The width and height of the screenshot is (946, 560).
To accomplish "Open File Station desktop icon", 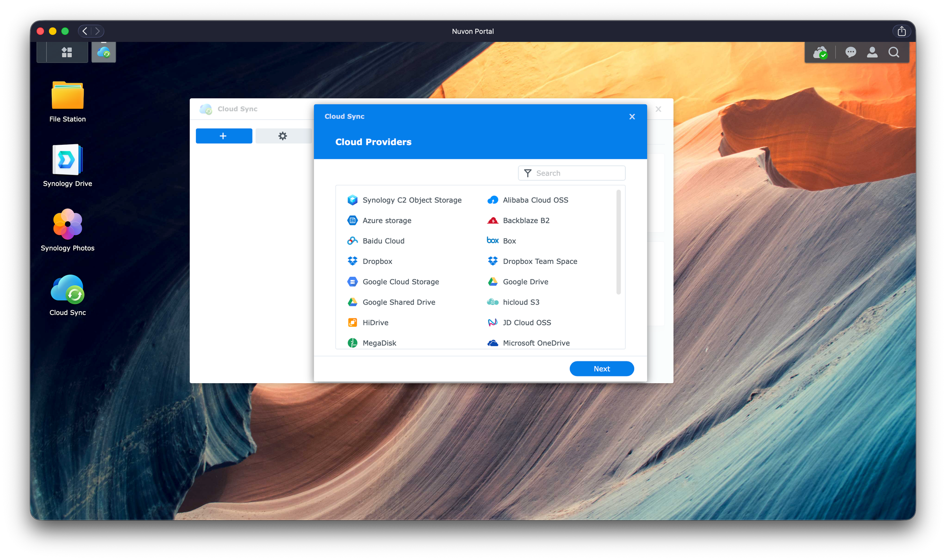I will pyautogui.click(x=68, y=96).
